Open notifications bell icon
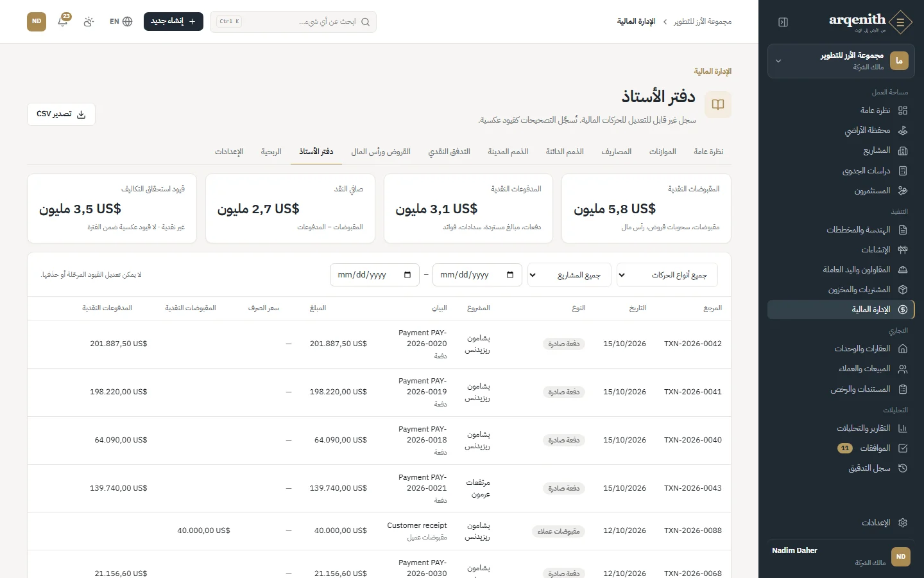Screen dimensions: 924x578 63,21
